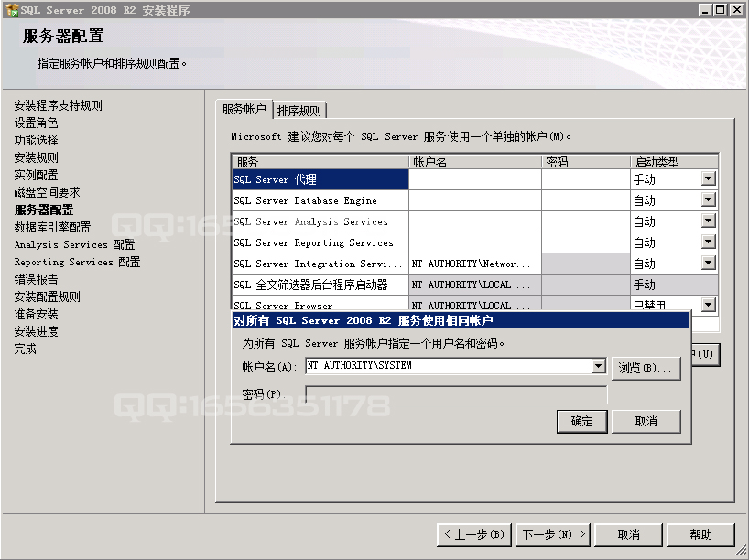The width and height of the screenshot is (749, 560).
Task: Click 安装程序支持规则 in the step list
Action: click(58, 105)
